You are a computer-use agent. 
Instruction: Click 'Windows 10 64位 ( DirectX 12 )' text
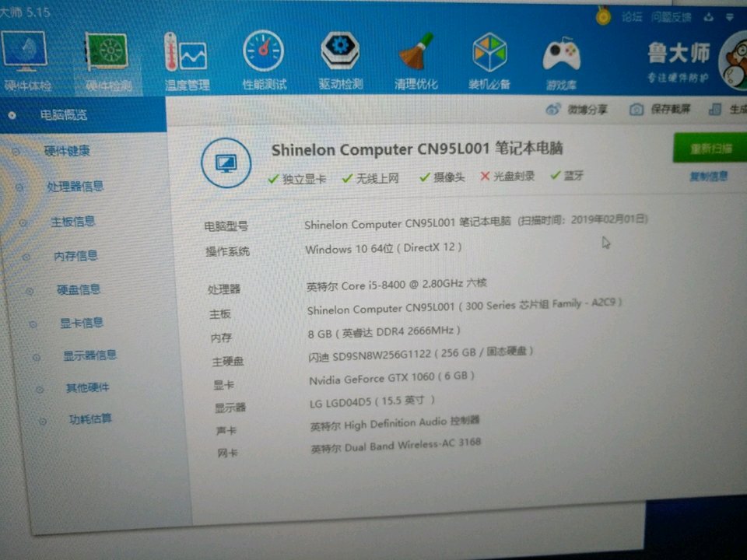tap(383, 248)
